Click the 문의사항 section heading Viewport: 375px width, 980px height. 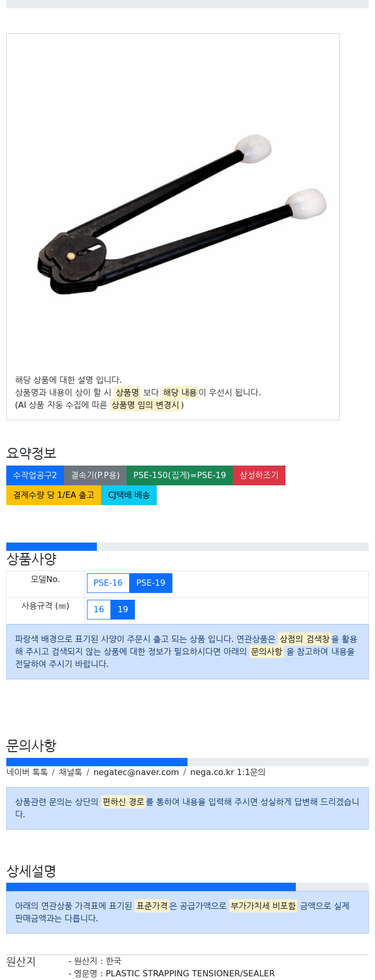31,746
